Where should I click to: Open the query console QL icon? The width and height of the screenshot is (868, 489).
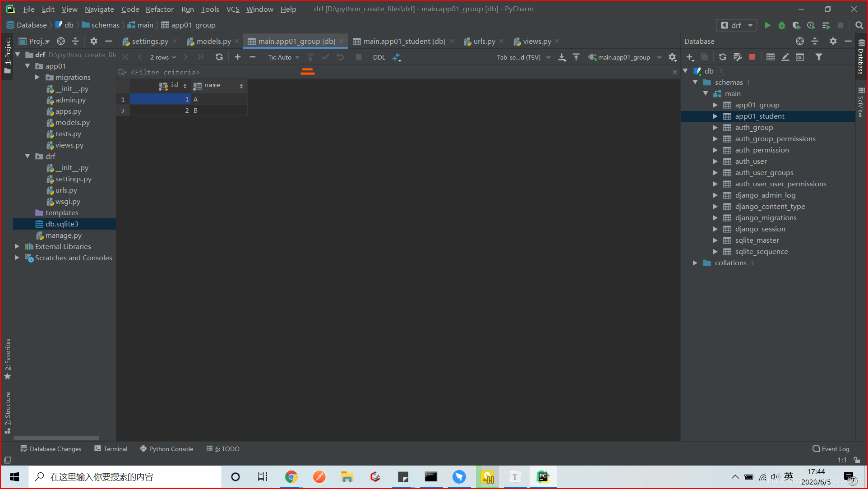coord(799,57)
